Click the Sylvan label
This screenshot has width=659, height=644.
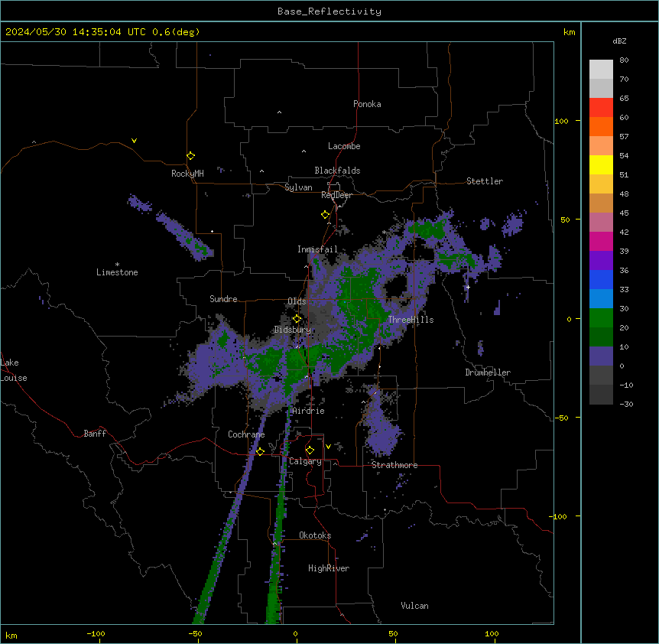tap(298, 187)
